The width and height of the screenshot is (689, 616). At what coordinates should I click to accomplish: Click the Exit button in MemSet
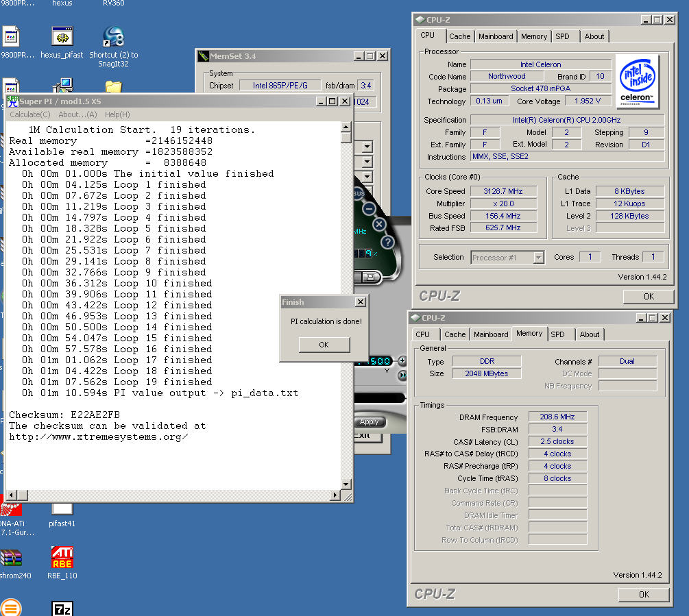click(367, 436)
